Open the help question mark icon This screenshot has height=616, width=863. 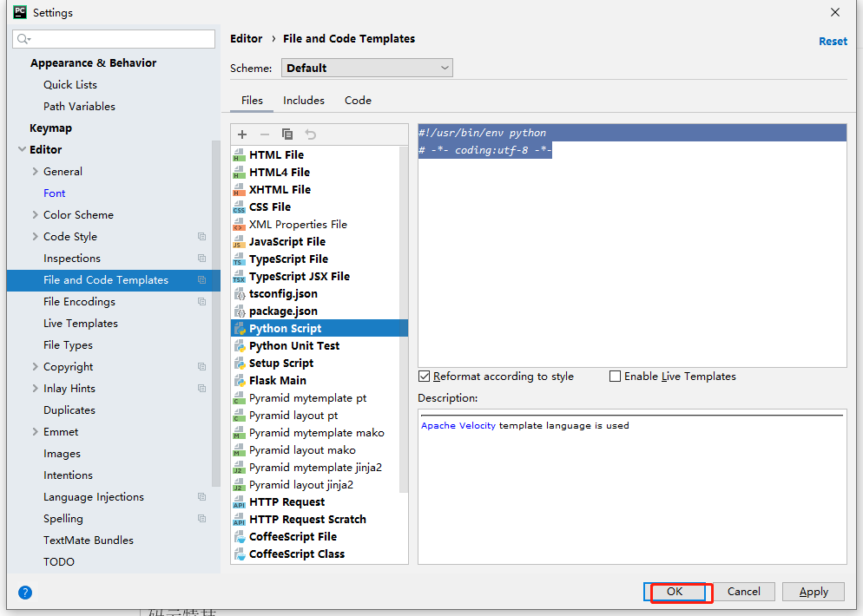25,593
